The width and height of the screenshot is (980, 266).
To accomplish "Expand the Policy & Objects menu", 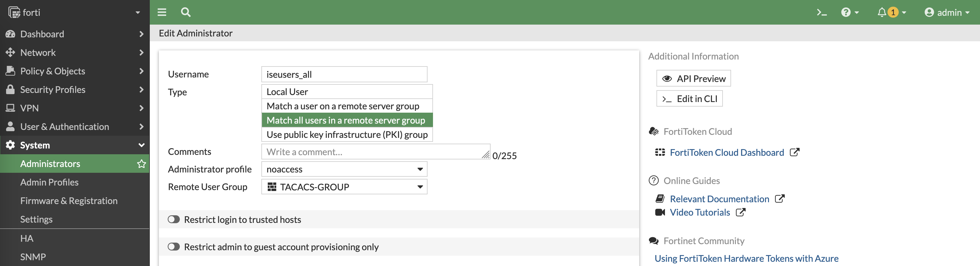I will tap(52, 71).
